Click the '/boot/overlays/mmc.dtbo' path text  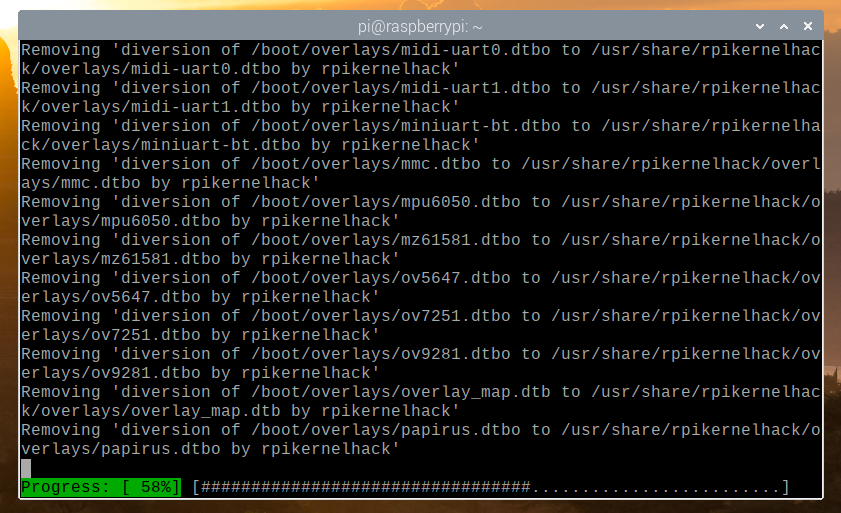click(x=366, y=164)
